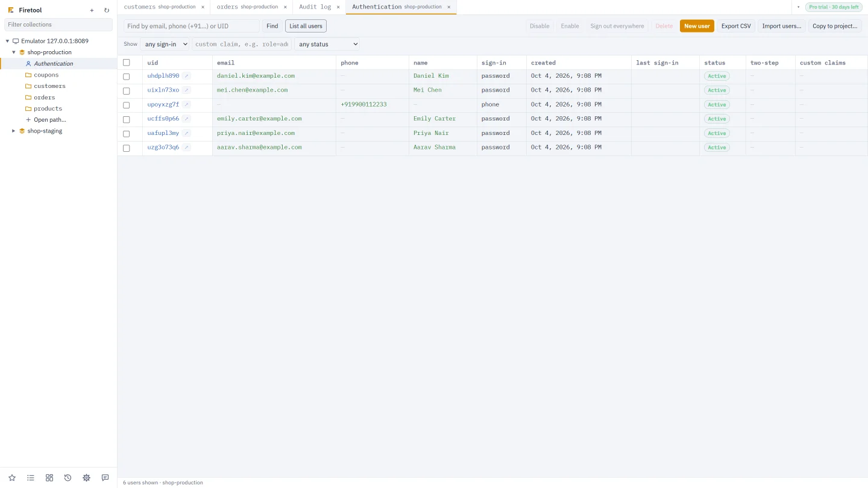868x488 pixels.
Task: Open the feedback chat icon in sidebar footer
Action: [x=105, y=478]
